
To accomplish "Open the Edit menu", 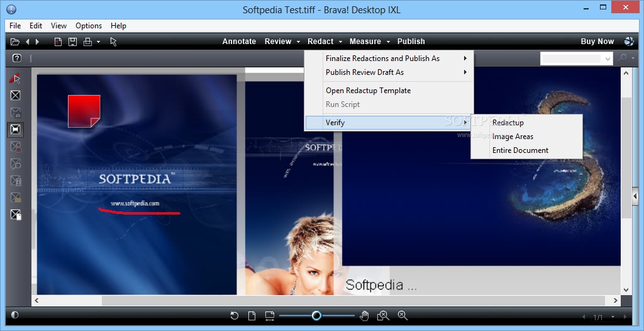I will 36,26.
